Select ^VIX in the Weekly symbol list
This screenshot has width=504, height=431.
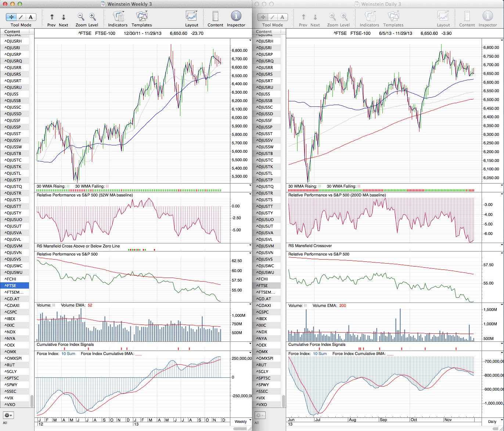tap(10, 398)
